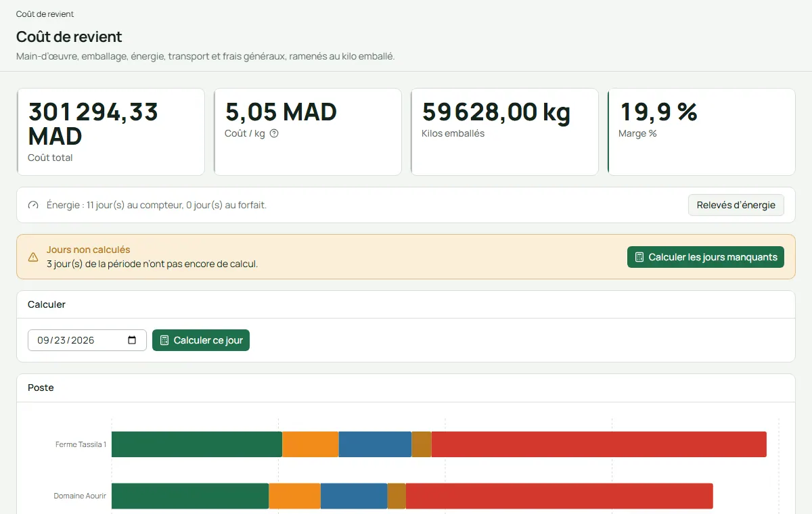Viewport: 812px width, 514px height.
Task: Select the brown segment of Ferme Tassila 1 bar
Action: point(422,444)
